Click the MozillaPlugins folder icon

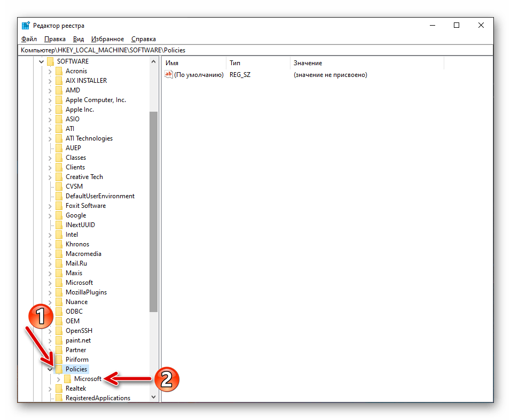(59, 292)
